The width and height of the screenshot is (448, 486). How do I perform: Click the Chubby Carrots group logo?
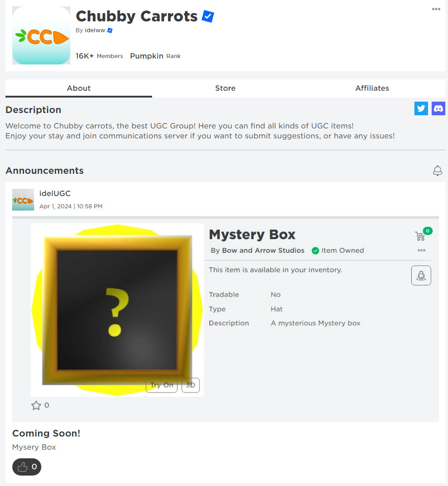click(x=41, y=35)
